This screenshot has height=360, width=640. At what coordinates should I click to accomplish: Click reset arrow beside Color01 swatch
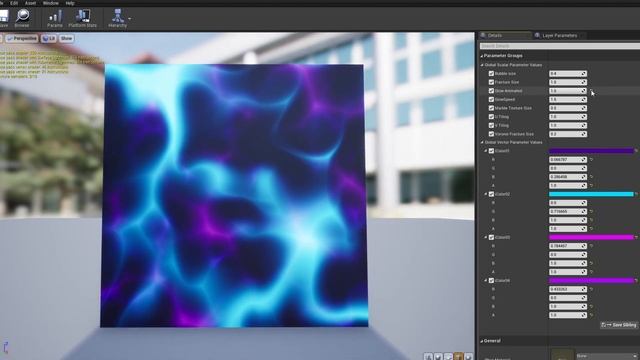point(636,151)
